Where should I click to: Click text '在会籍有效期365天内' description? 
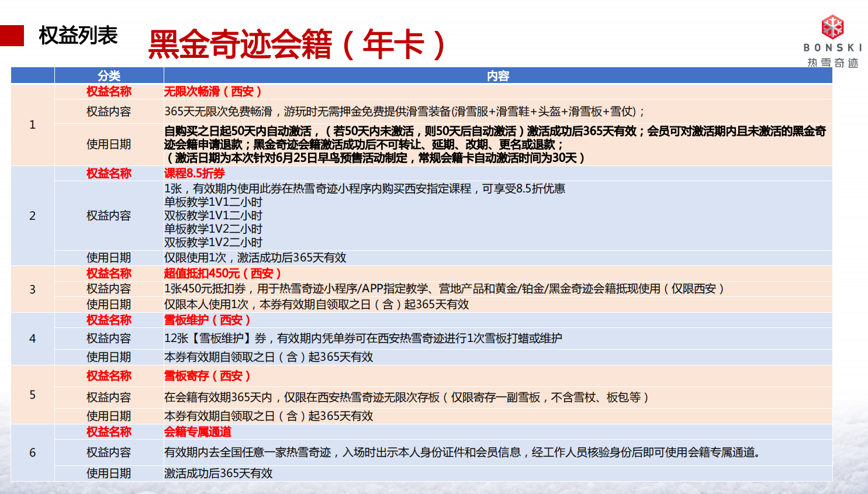coord(407,398)
